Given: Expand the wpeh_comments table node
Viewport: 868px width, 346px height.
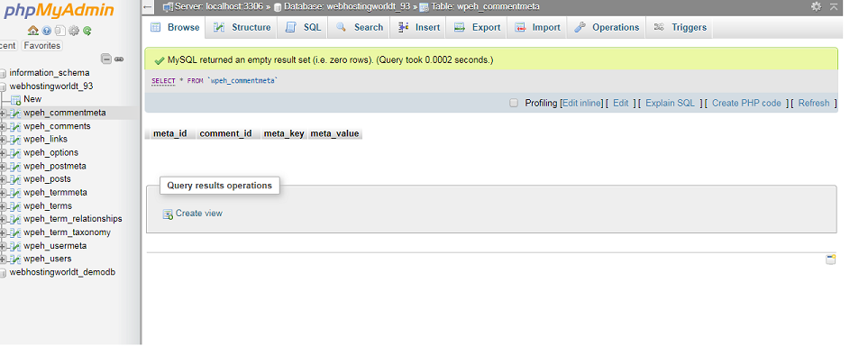Looking at the screenshot, I should pyautogui.click(x=3, y=126).
